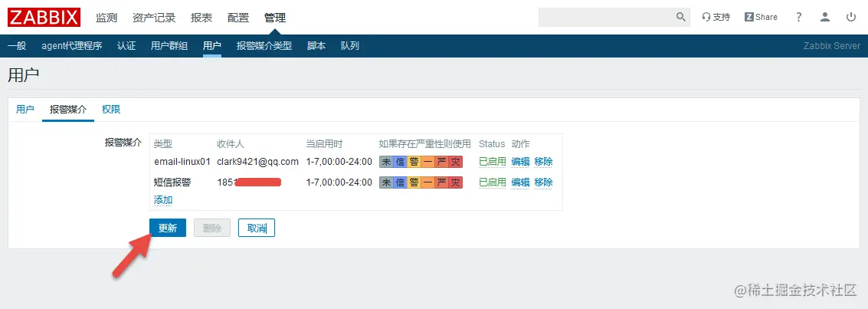Click the logout power icon
This screenshot has height=309, width=868.
coord(851,17)
